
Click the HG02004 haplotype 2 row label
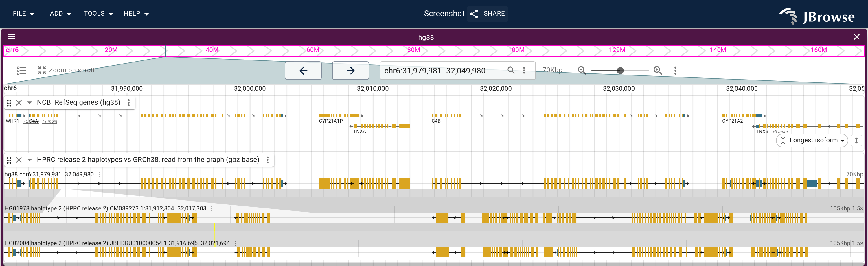point(117,243)
